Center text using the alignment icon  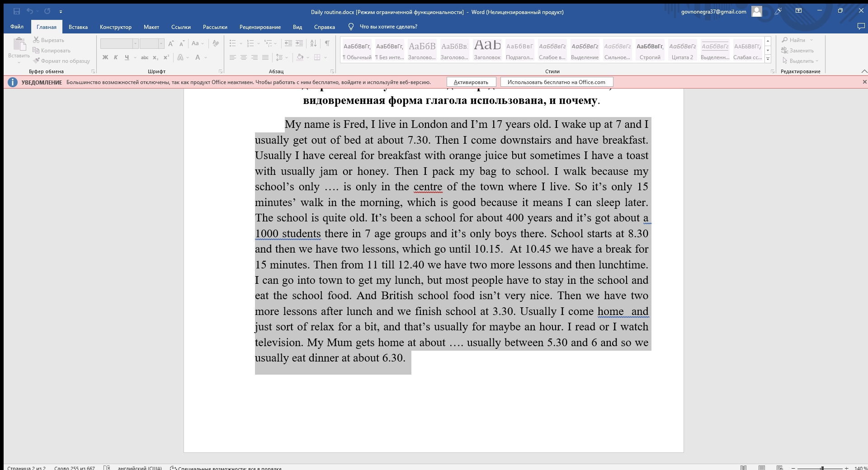[x=243, y=57]
